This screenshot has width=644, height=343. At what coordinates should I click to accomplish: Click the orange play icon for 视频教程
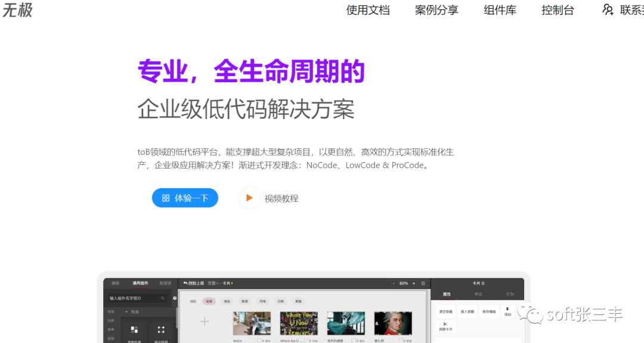coord(249,198)
